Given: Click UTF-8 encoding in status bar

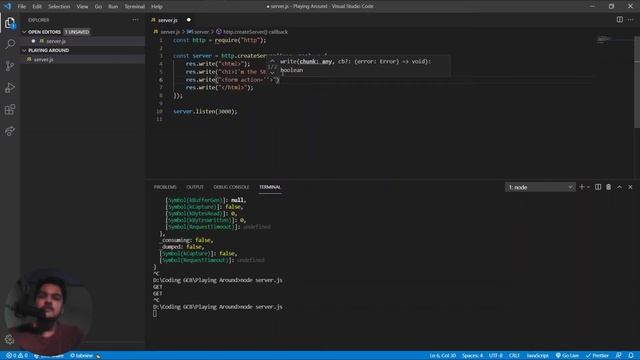Looking at the screenshot, I should pyautogui.click(x=496, y=356).
